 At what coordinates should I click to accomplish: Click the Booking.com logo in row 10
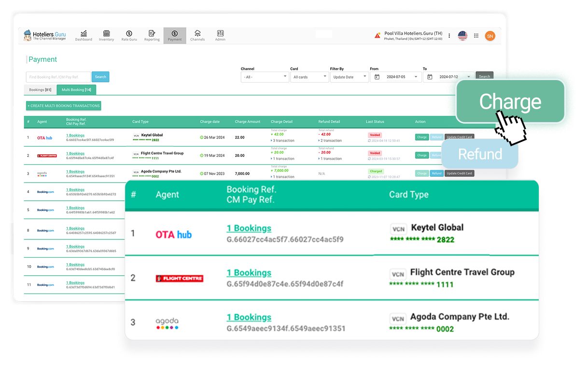click(45, 267)
